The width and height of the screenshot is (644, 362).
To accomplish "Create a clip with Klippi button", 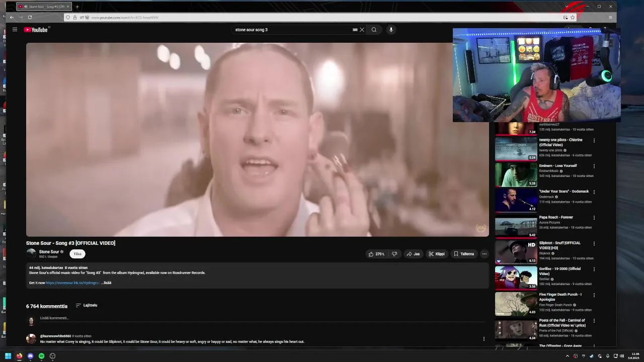I will click(437, 254).
